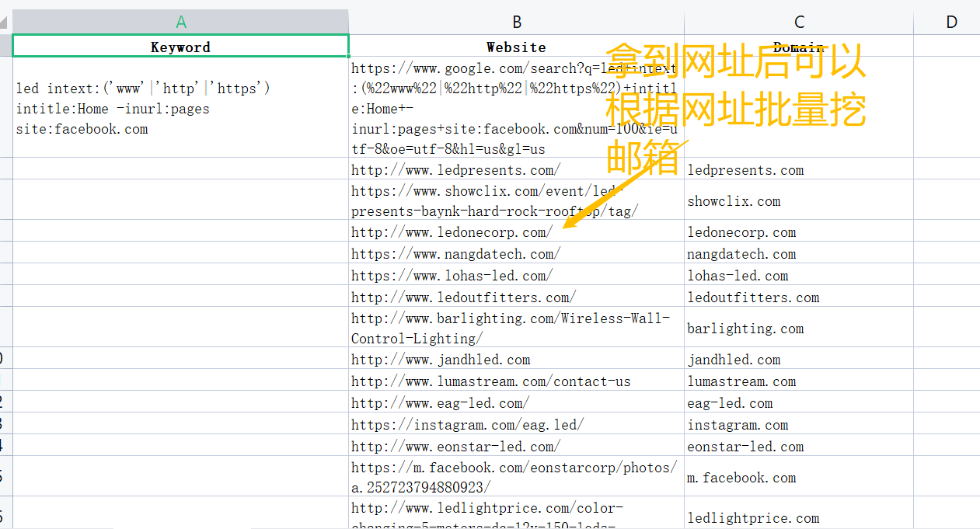Select the google.com search URL cell
This screenshot has width=980, height=529.
[516, 108]
